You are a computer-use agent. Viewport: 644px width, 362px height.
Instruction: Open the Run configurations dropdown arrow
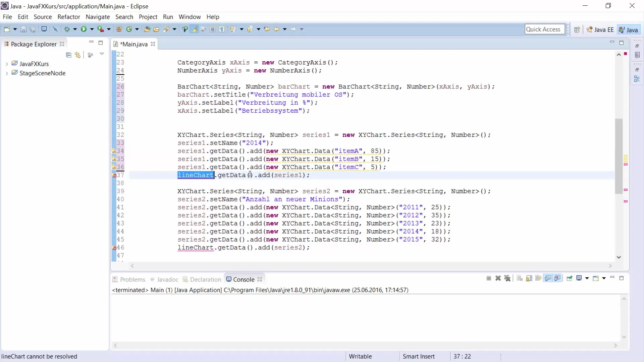(92, 29)
